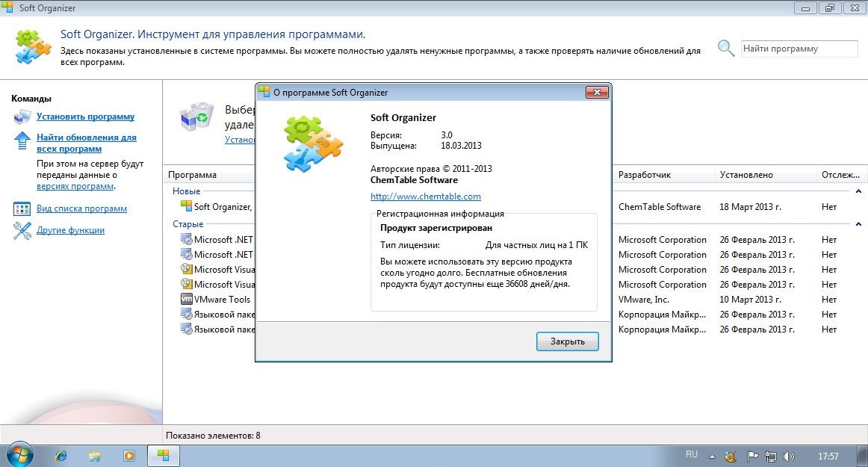Viewport: 868px width, 467px height.
Task: Click ChemTable Software developer cell in list
Action: pyautogui.click(x=660, y=207)
